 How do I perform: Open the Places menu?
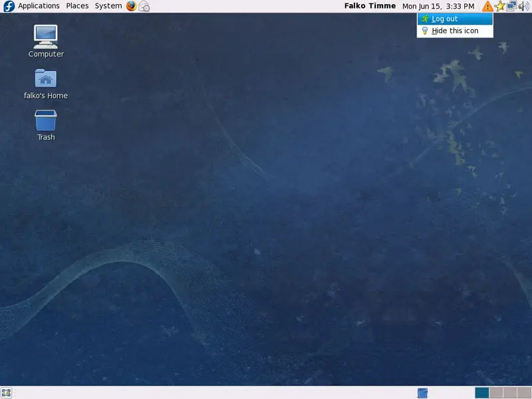point(77,6)
